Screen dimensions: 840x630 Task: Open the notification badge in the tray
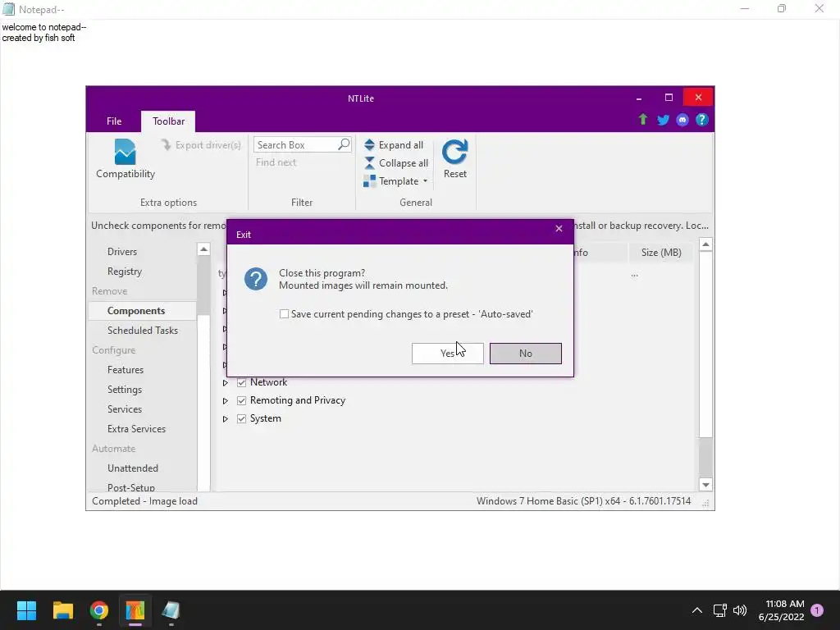pos(817,610)
